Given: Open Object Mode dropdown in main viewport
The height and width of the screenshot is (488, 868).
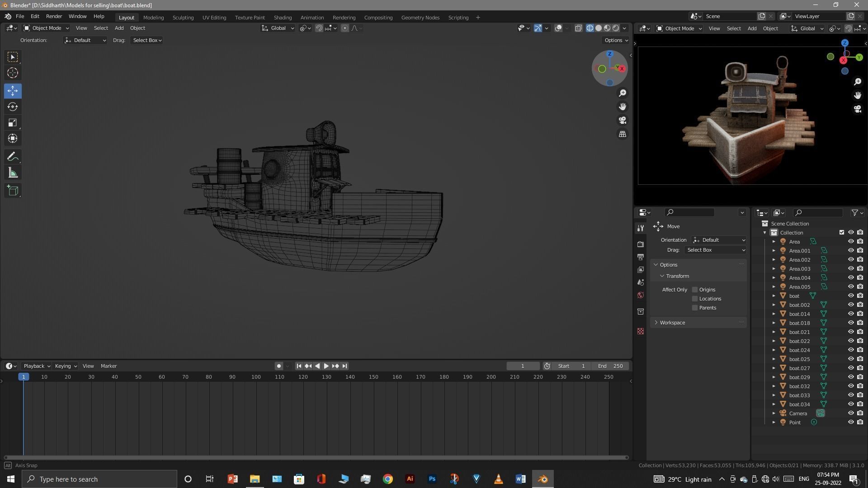Looking at the screenshot, I should tap(46, 28).
